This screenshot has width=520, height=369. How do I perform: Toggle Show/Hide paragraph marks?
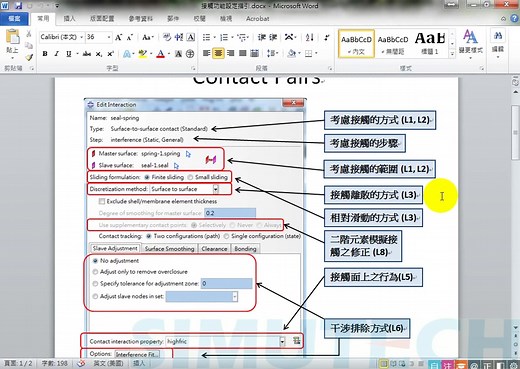point(326,37)
